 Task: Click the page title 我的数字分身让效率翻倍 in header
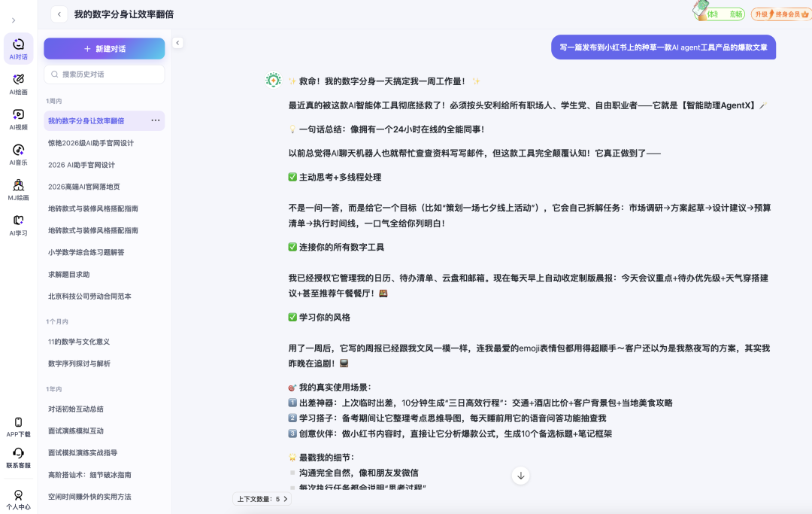coord(124,14)
